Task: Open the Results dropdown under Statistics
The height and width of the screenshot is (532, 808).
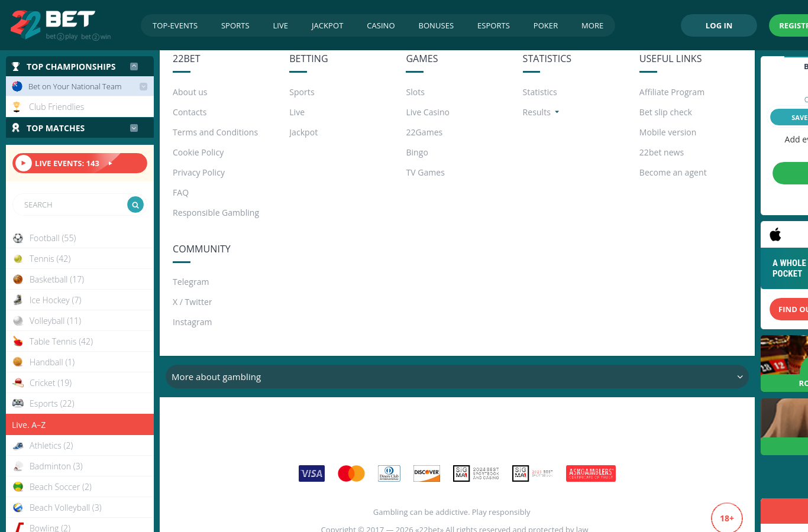Action: tap(541, 112)
